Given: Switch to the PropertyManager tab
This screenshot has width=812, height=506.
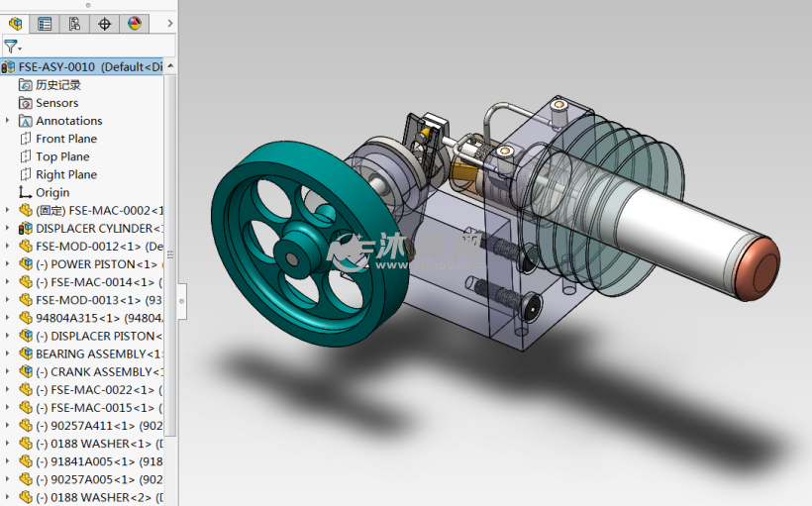Looking at the screenshot, I should [x=45, y=24].
